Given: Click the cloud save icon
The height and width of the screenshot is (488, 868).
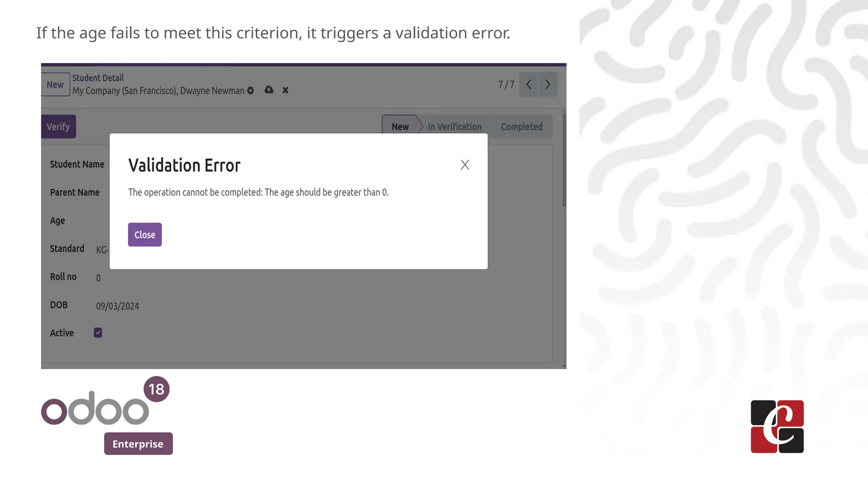Looking at the screenshot, I should click(269, 90).
